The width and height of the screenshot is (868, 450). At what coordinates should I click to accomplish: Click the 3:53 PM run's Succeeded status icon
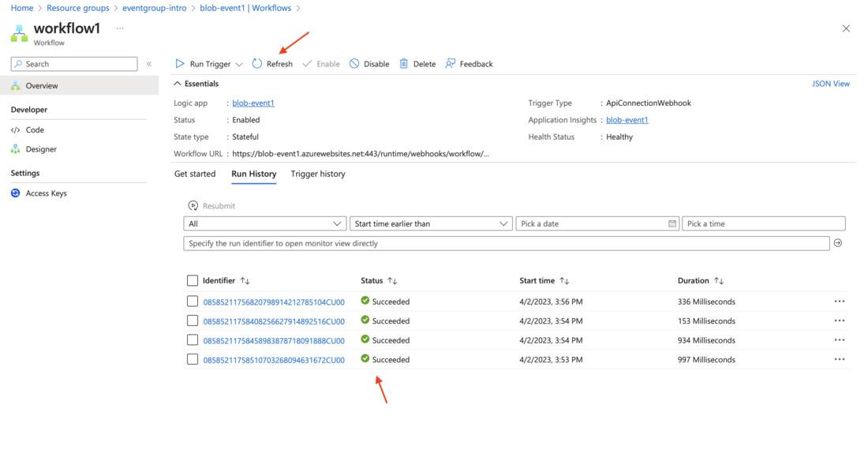[x=365, y=358]
